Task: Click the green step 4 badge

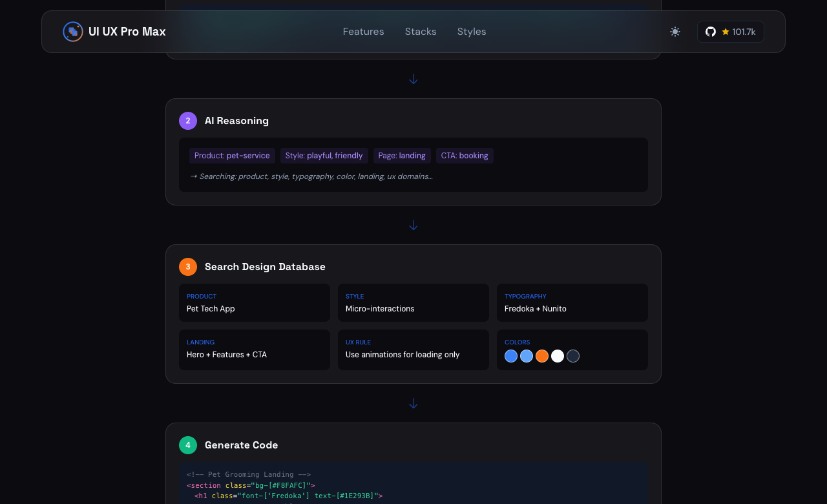Action: click(x=188, y=445)
